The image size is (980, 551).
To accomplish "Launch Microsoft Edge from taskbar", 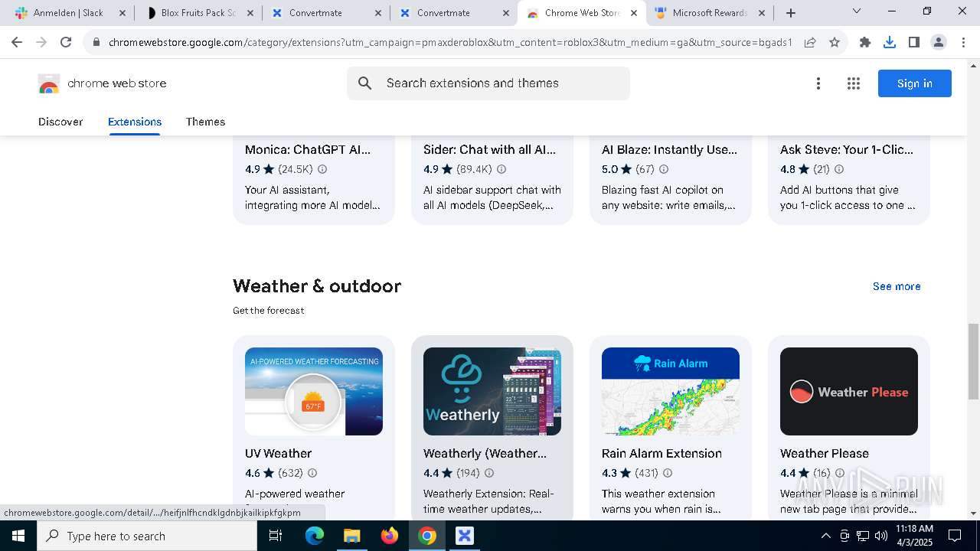I will [x=315, y=536].
